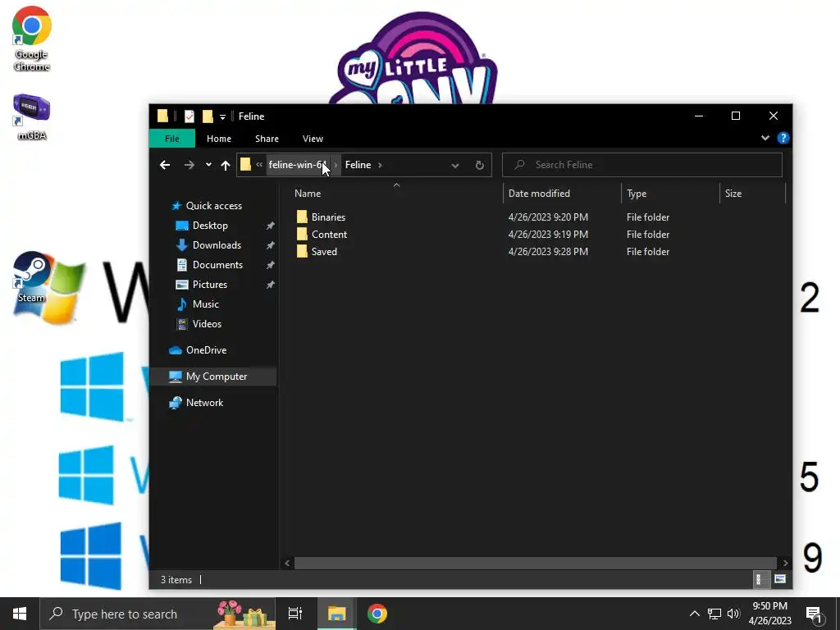Click pin icon next to Desktop

coord(271,226)
